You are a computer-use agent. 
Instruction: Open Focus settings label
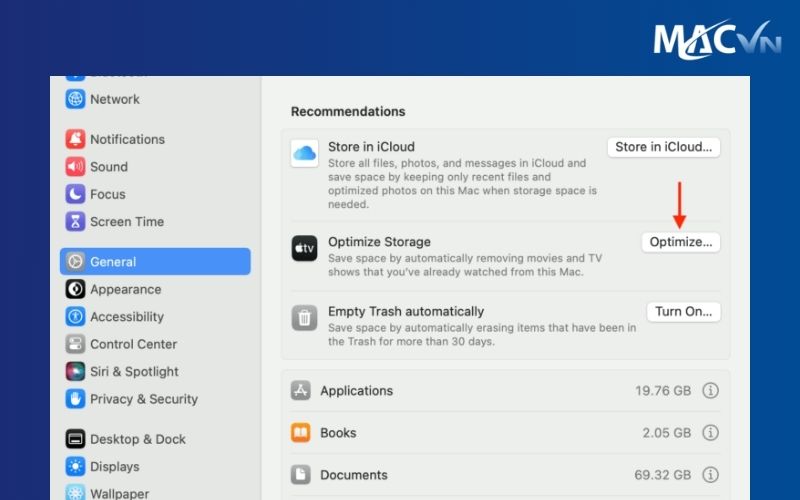click(108, 194)
